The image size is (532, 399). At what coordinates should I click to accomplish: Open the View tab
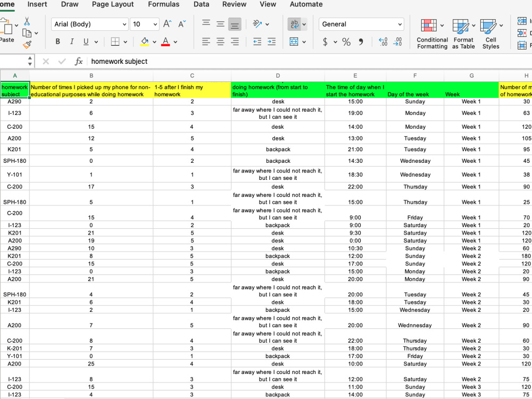(268, 4)
